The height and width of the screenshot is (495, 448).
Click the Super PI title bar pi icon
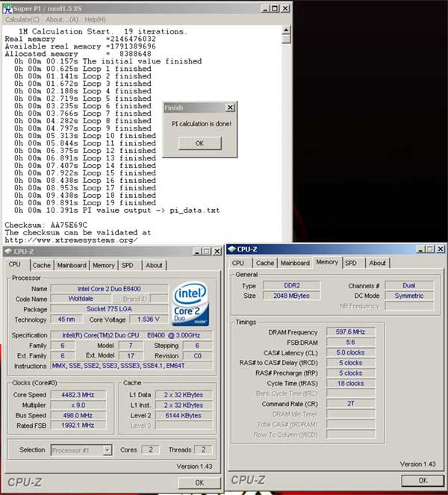pyautogui.click(x=7, y=8)
